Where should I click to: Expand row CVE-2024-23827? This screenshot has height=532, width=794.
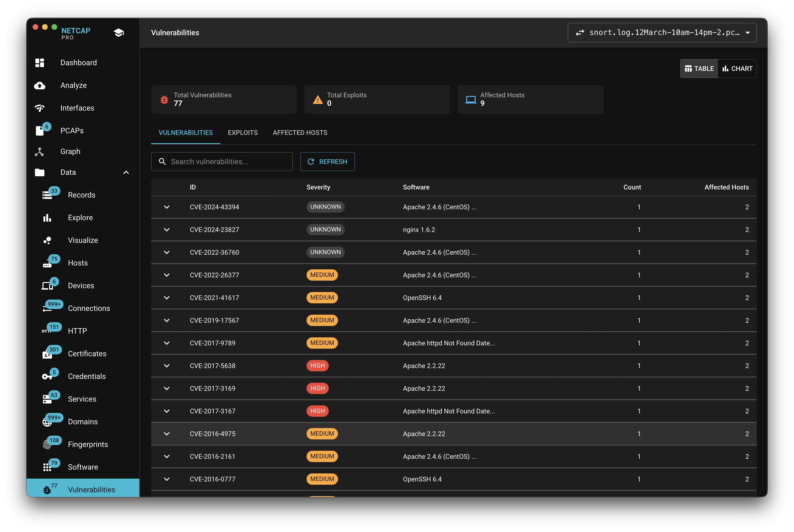(167, 230)
